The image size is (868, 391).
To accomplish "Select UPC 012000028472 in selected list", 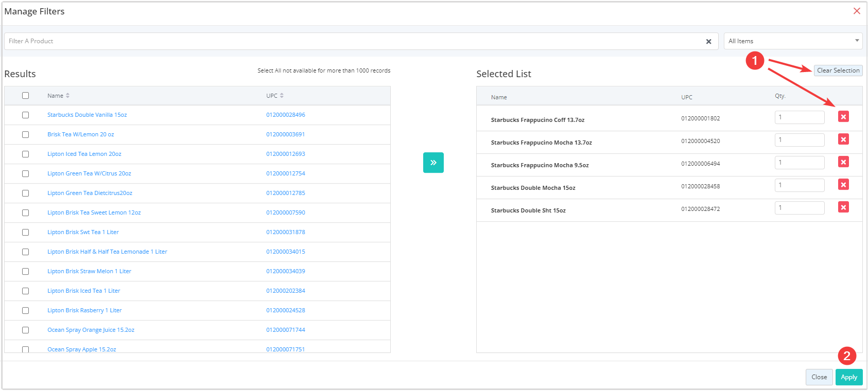I will [701, 209].
